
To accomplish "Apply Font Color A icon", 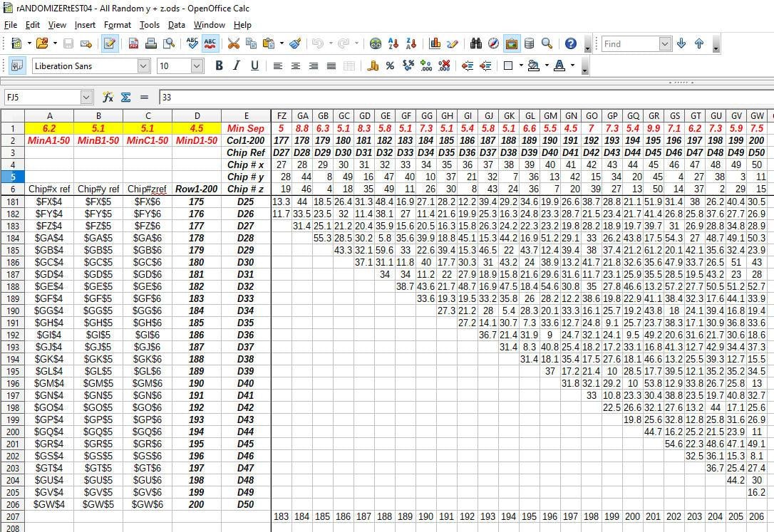I will pyautogui.click(x=559, y=66).
